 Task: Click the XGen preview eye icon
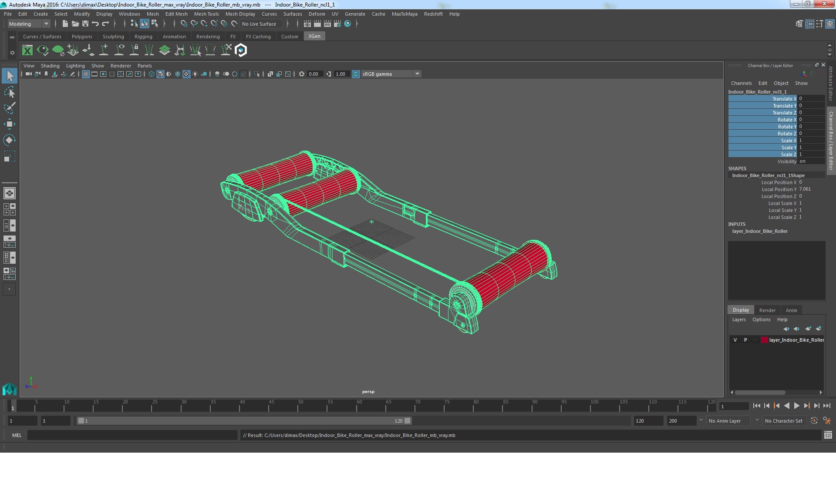tap(43, 50)
